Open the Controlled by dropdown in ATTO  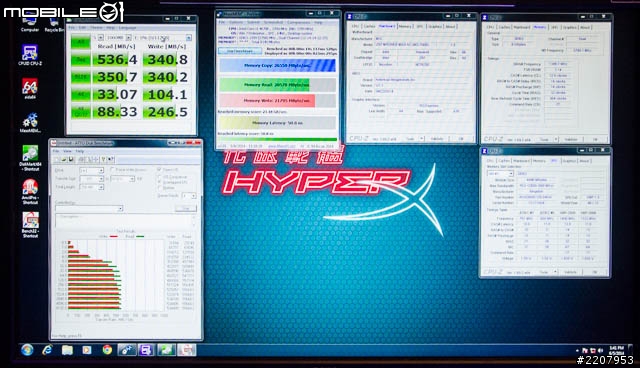click(x=89, y=208)
